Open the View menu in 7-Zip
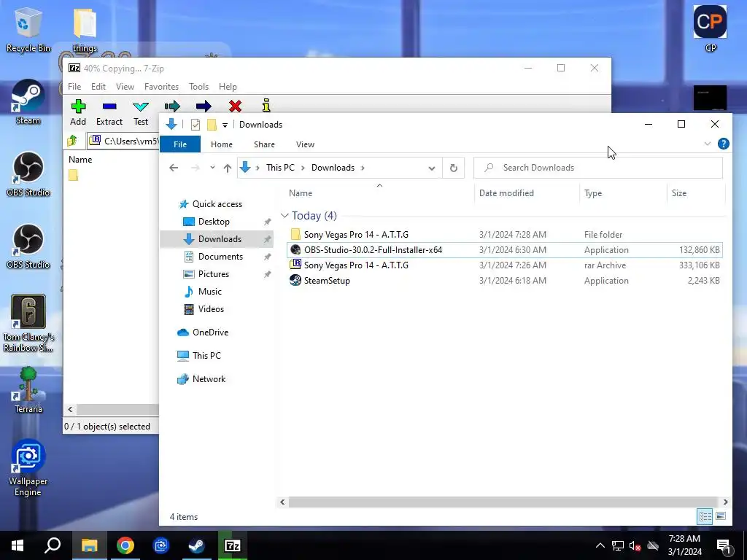This screenshot has width=747, height=560. (125, 87)
